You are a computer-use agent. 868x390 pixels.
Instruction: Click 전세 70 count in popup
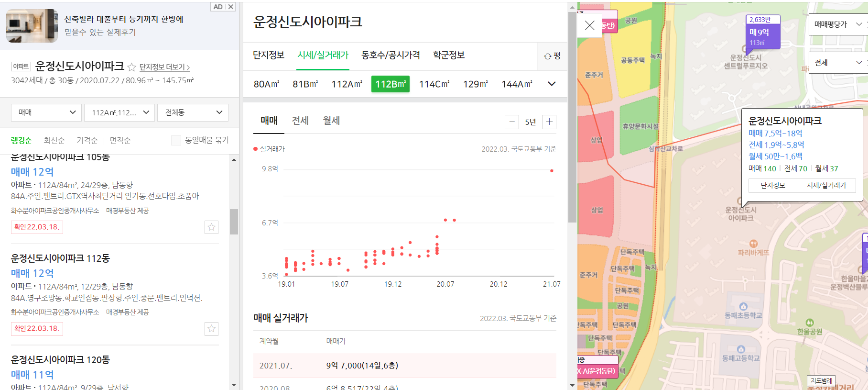pyautogui.click(x=796, y=168)
